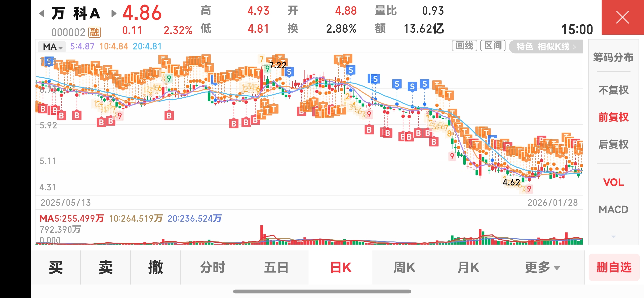The image size is (644, 298).
Task: Open the MA indicator dropdown
Action: click(52, 47)
